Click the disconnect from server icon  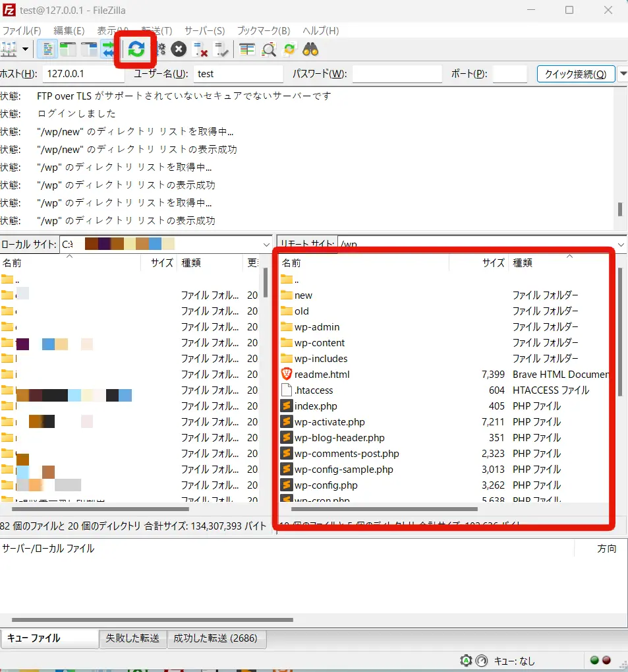point(200,49)
